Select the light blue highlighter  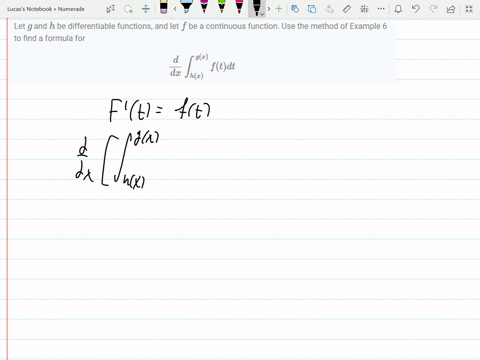(186, 7)
